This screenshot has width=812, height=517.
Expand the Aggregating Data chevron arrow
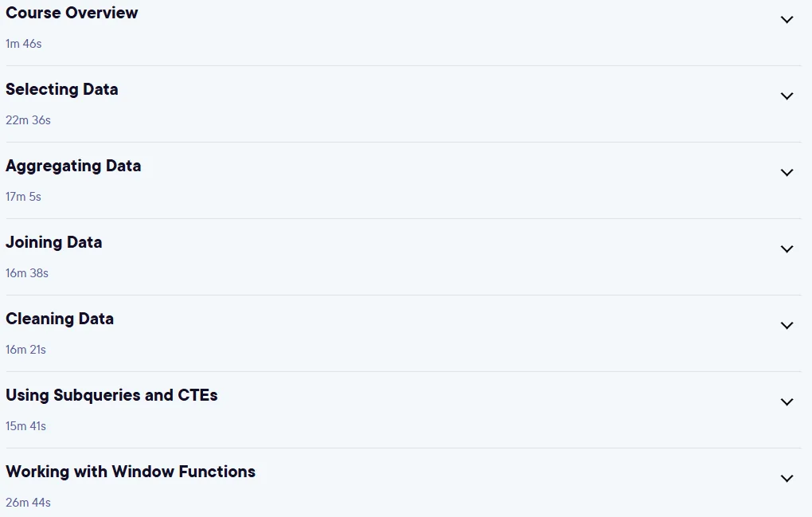coord(787,173)
